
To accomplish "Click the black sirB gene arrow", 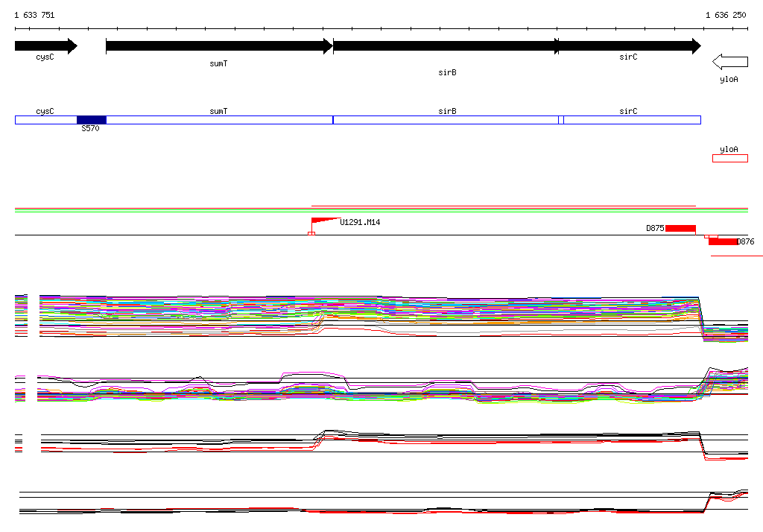I will [445, 46].
